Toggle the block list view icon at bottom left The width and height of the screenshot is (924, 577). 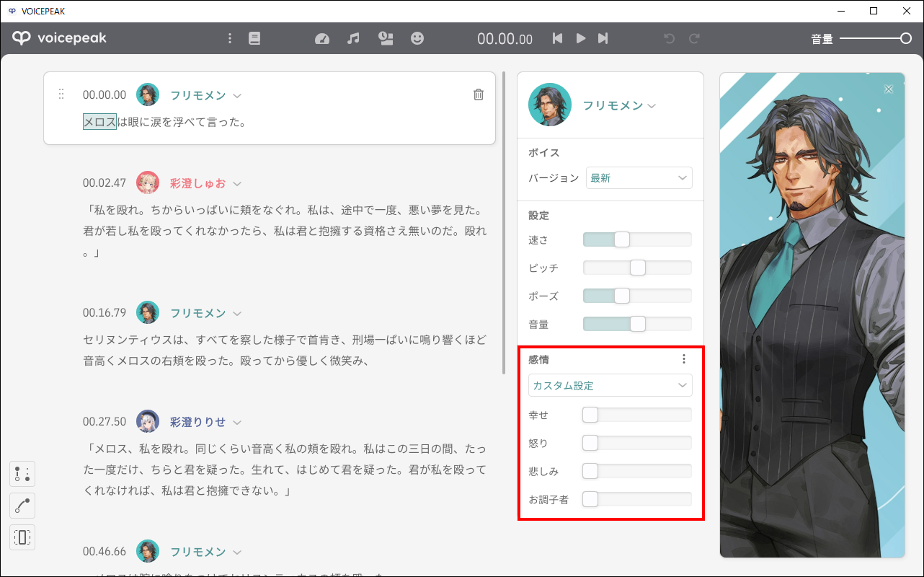(x=22, y=474)
